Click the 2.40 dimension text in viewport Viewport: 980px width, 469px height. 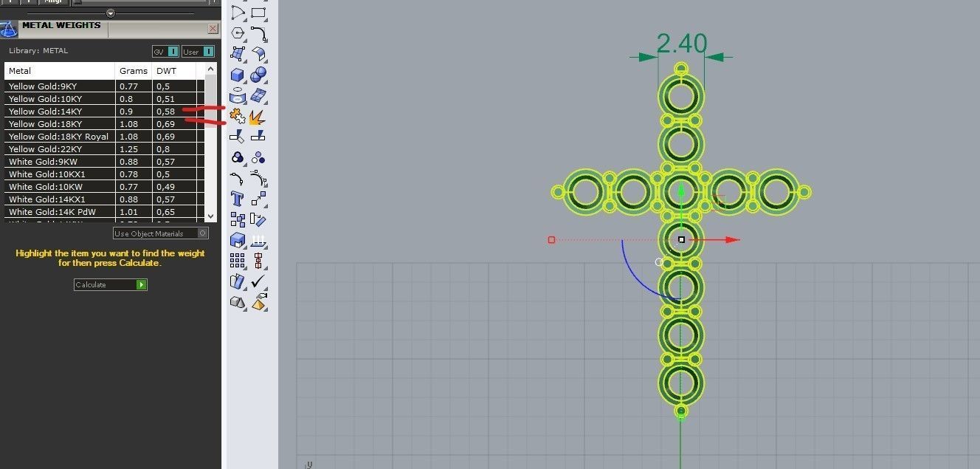[682, 44]
